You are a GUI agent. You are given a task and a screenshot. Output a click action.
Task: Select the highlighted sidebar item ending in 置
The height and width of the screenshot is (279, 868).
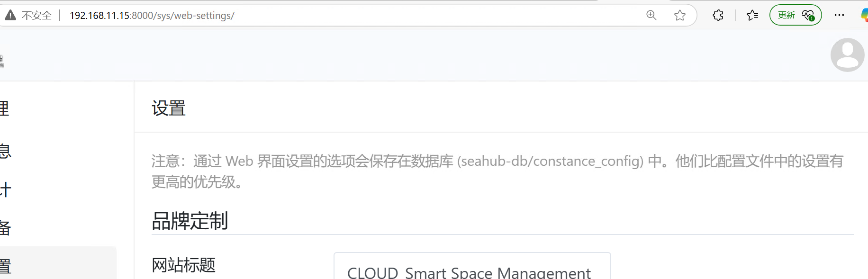click(57, 263)
